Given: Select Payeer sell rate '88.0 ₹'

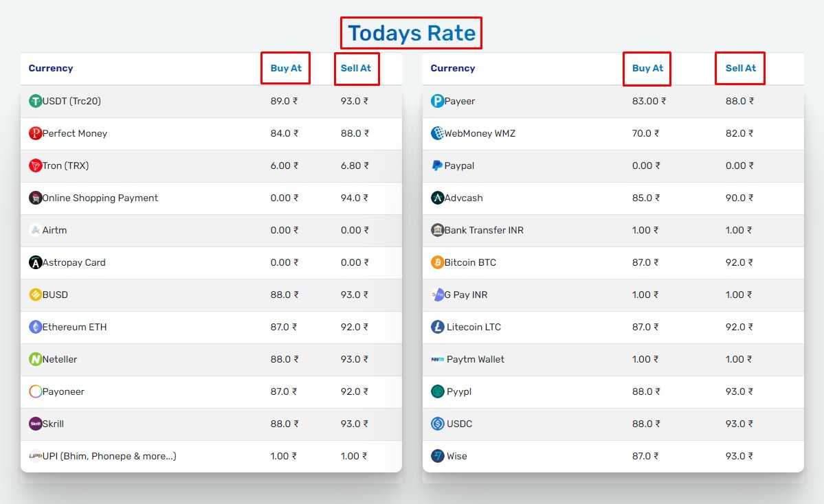Looking at the screenshot, I should [740, 101].
